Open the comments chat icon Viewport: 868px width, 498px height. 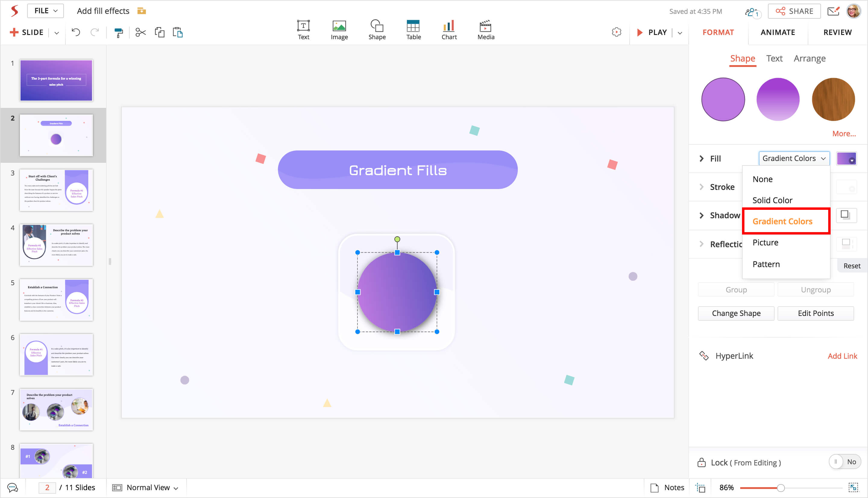(13, 487)
